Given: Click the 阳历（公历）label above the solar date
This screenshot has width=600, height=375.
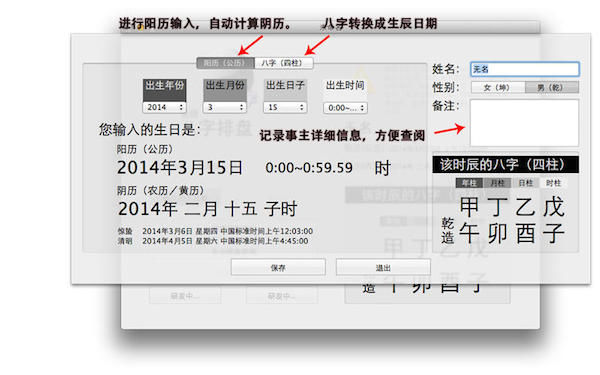Looking at the screenshot, I should (x=145, y=149).
